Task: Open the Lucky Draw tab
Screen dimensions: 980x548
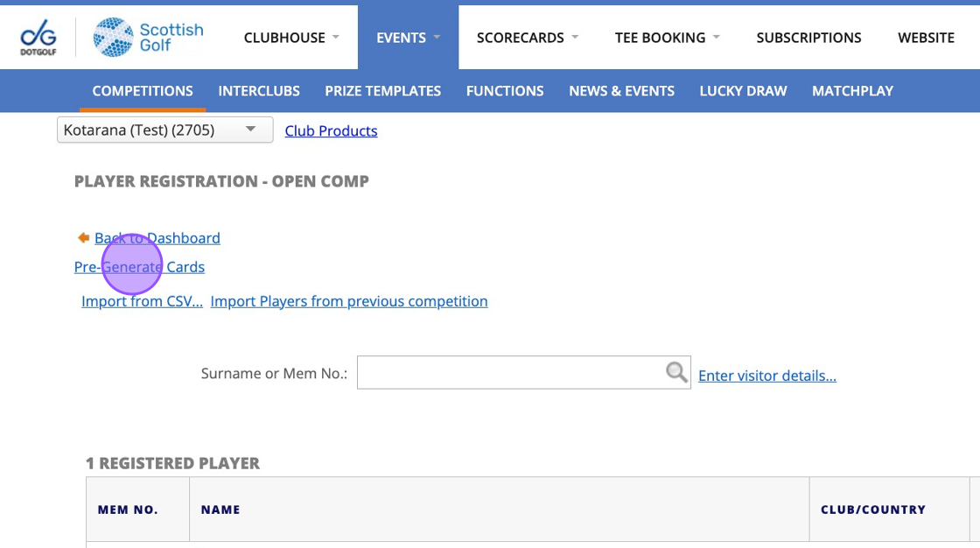Action: click(x=743, y=91)
